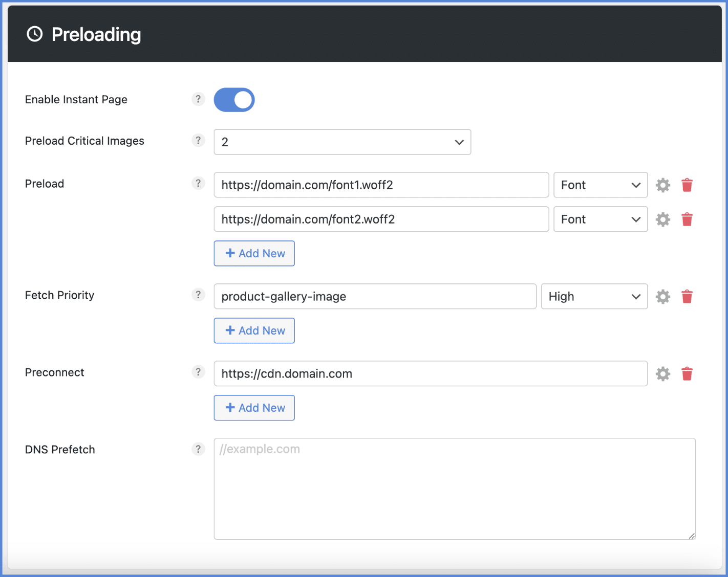Open the Preload Critical Images dropdown

click(x=342, y=142)
